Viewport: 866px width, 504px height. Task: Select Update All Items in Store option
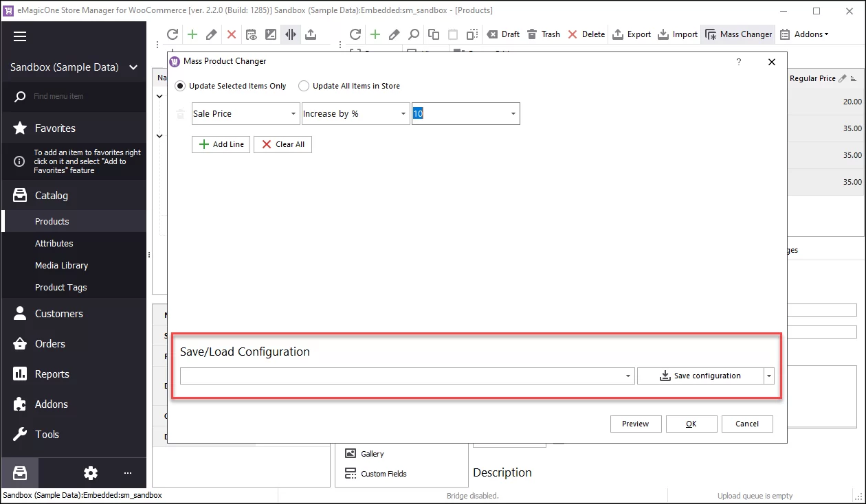tap(304, 86)
